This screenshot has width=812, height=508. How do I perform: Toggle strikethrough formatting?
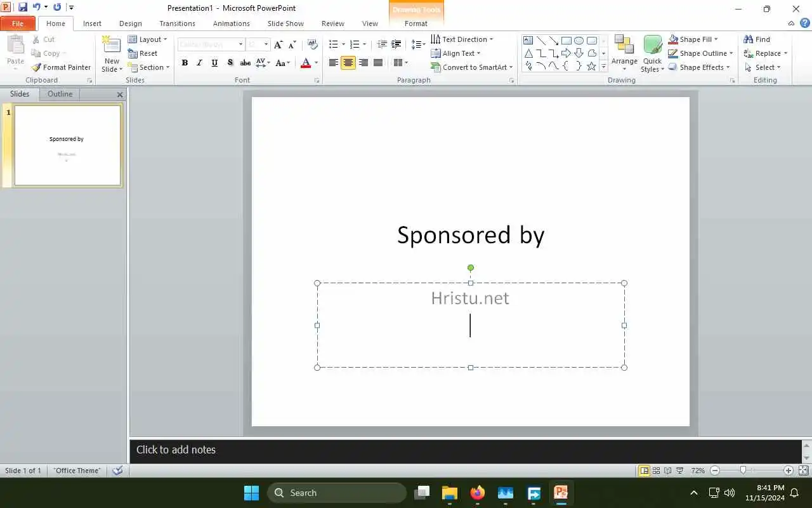[245, 63]
